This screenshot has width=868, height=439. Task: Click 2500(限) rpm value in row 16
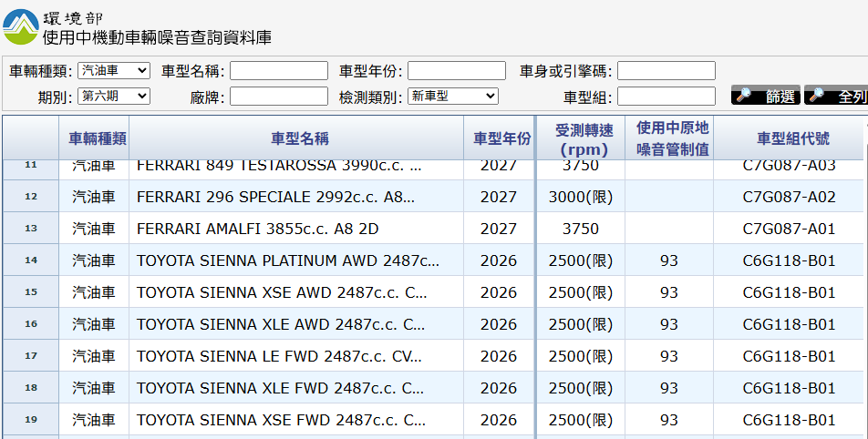pos(581,324)
